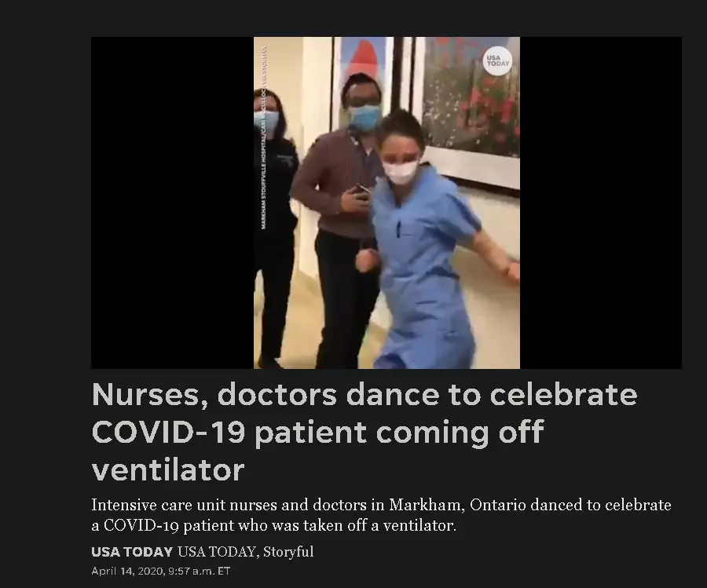Click the 'USA TODAY,' text before Storyful
Screen dimensions: 707x588
coord(218,552)
